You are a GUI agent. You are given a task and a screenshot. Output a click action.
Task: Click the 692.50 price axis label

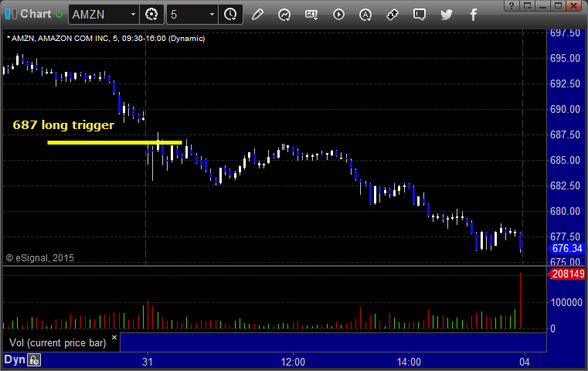565,84
